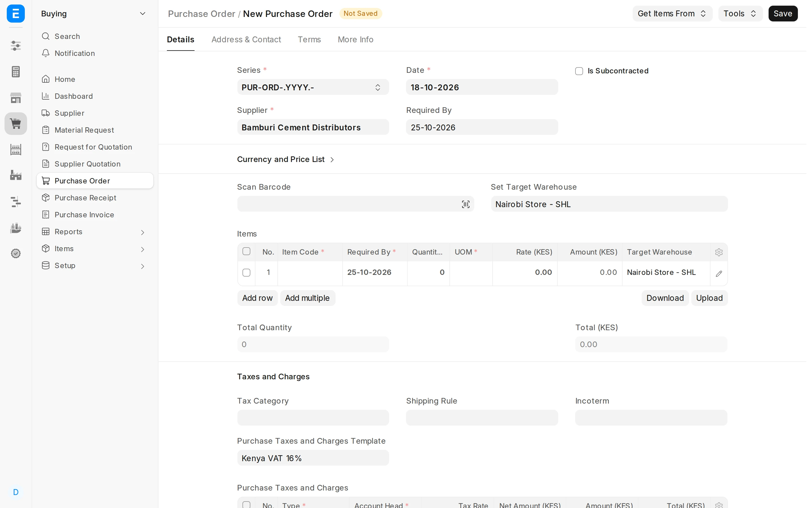812x508 pixels.
Task: Open the Assets module icon
Action: 16,228
